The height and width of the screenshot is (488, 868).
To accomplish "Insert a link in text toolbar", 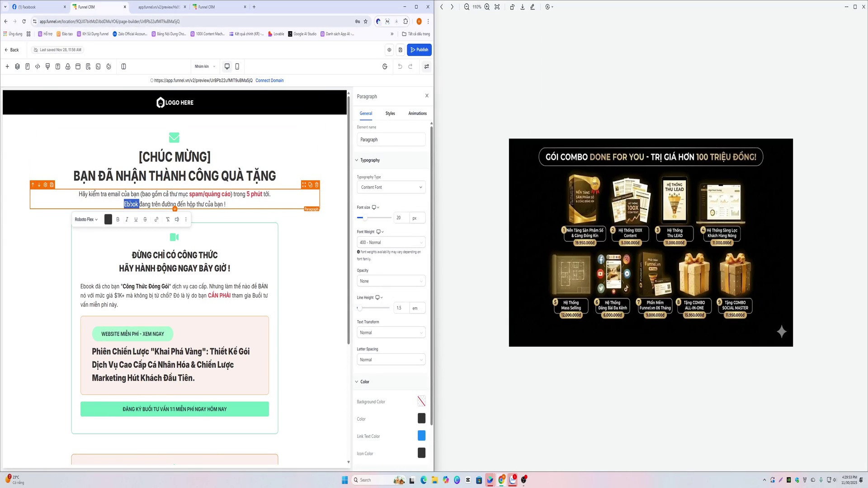I will [156, 219].
